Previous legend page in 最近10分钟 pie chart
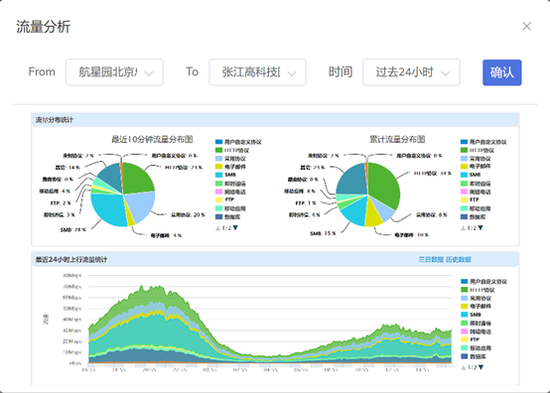550x393 pixels. [218, 228]
